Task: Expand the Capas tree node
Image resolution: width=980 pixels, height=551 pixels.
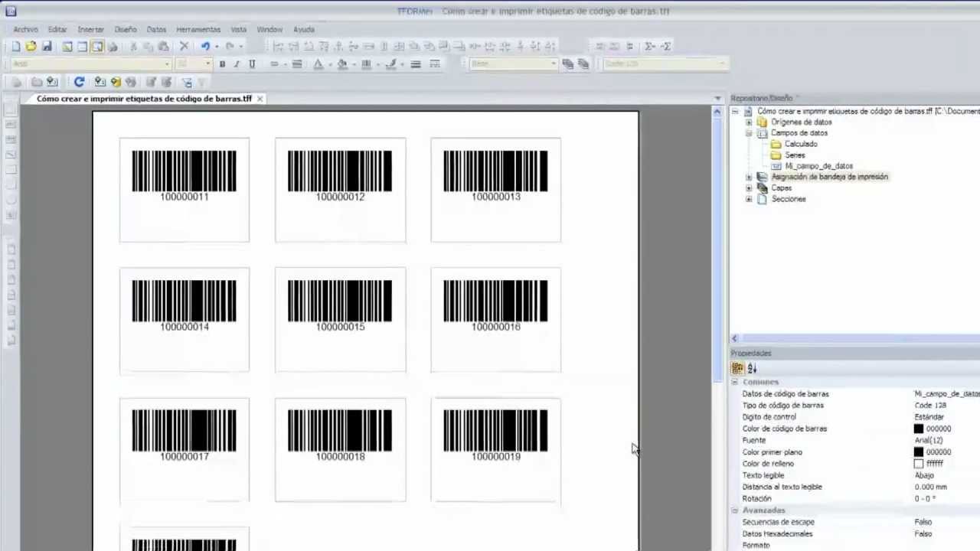Action: click(749, 188)
